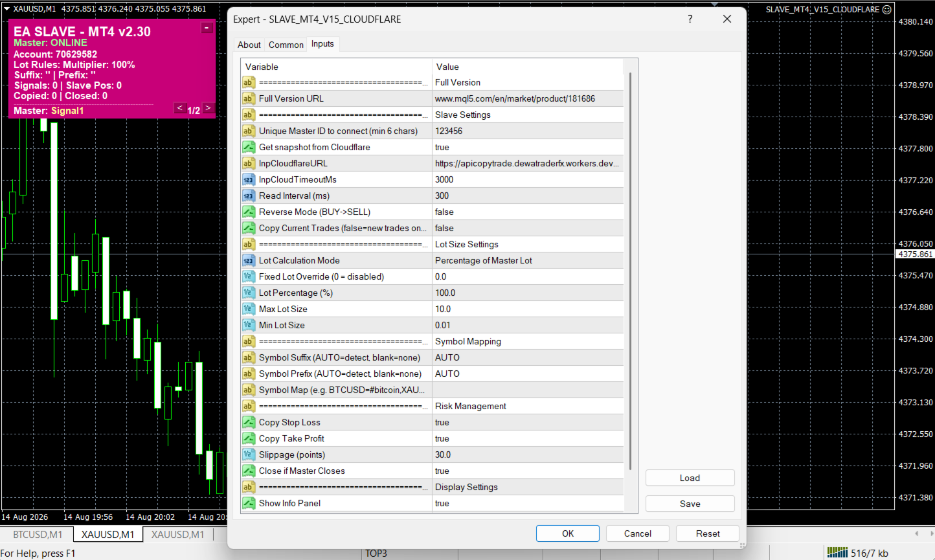Open Copy Take Profit value true
This screenshot has width=935, height=560.
(528, 438)
